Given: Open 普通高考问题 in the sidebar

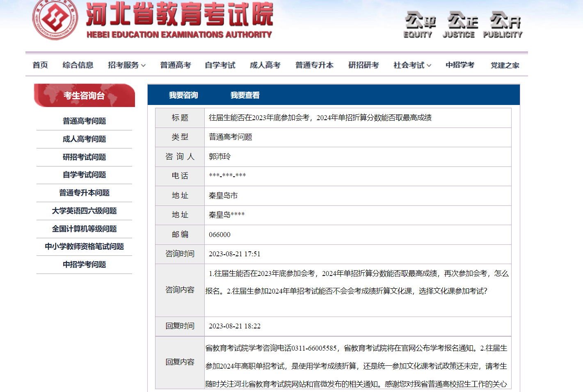Looking at the screenshot, I should 84,121.
